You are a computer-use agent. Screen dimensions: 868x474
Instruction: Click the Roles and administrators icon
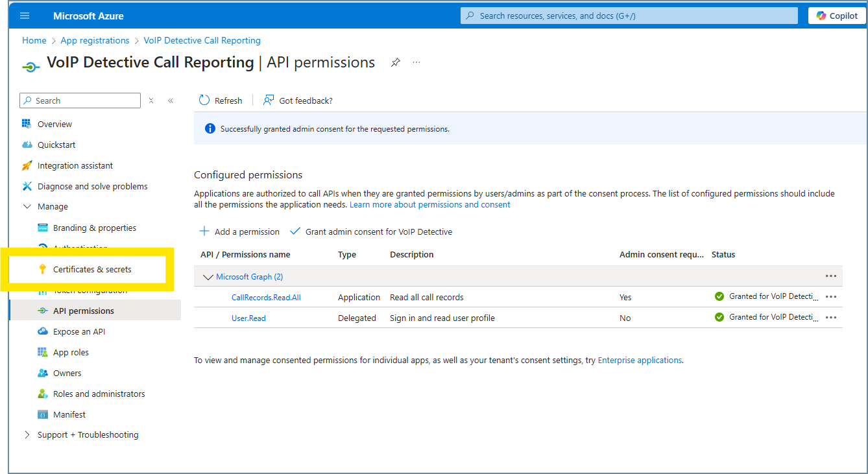(x=43, y=394)
